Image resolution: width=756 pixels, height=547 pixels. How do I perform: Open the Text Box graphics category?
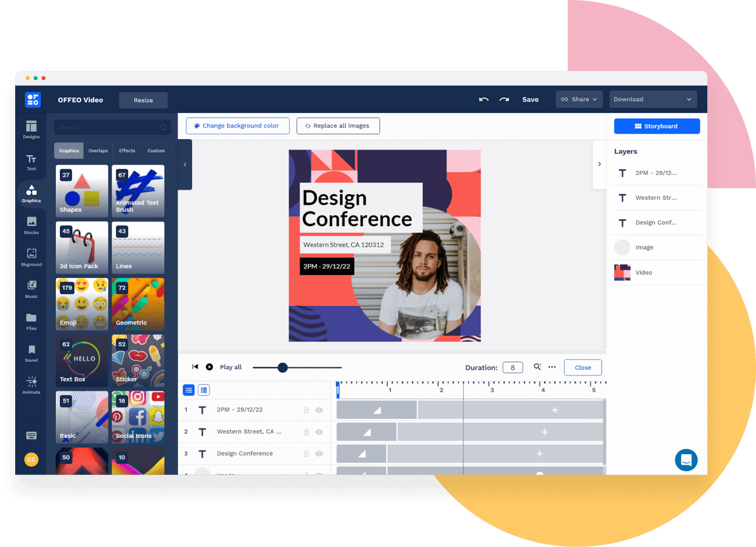pos(82,361)
